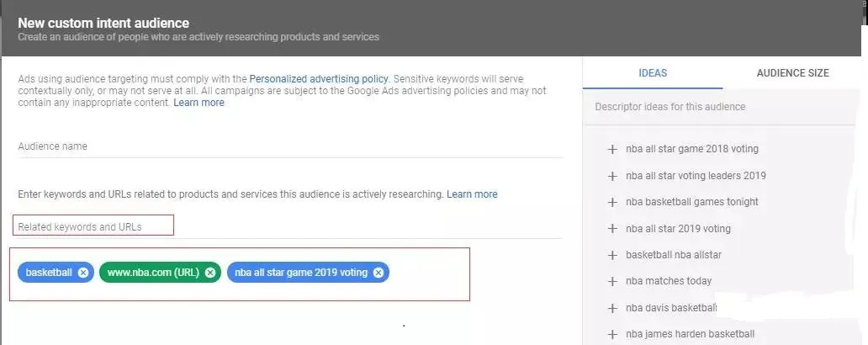Remove the basketball keyword chip

click(x=83, y=273)
